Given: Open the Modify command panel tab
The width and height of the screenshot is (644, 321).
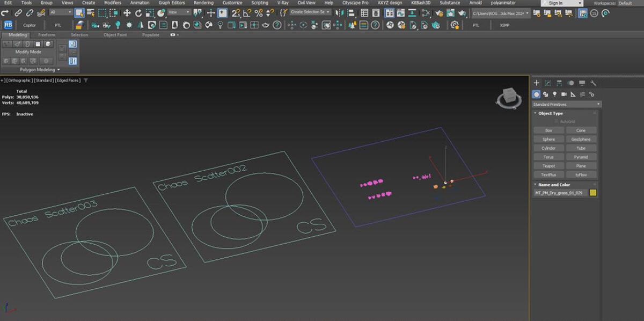Looking at the screenshot, I should coord(547,83).
